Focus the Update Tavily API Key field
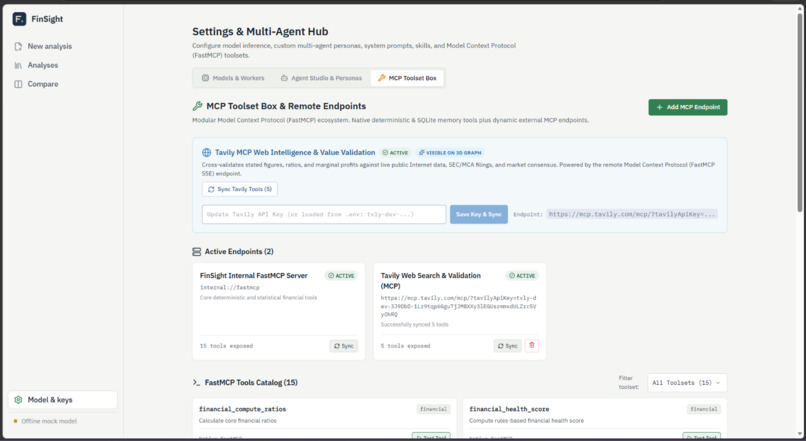806x441 pixels. pyautogui.click(x=324, y=214)
